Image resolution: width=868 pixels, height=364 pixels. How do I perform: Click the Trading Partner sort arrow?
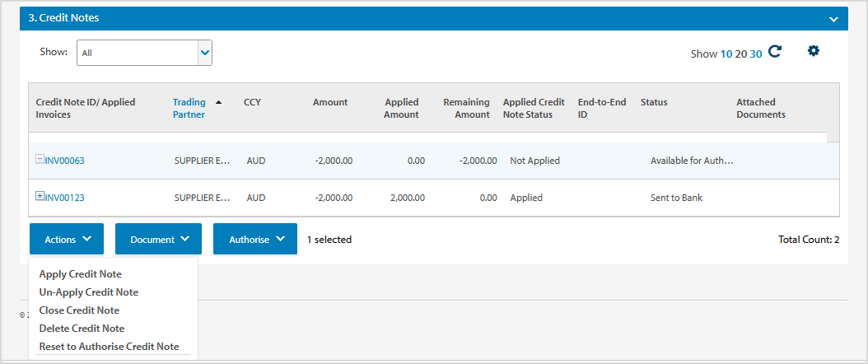pos(218,102)
